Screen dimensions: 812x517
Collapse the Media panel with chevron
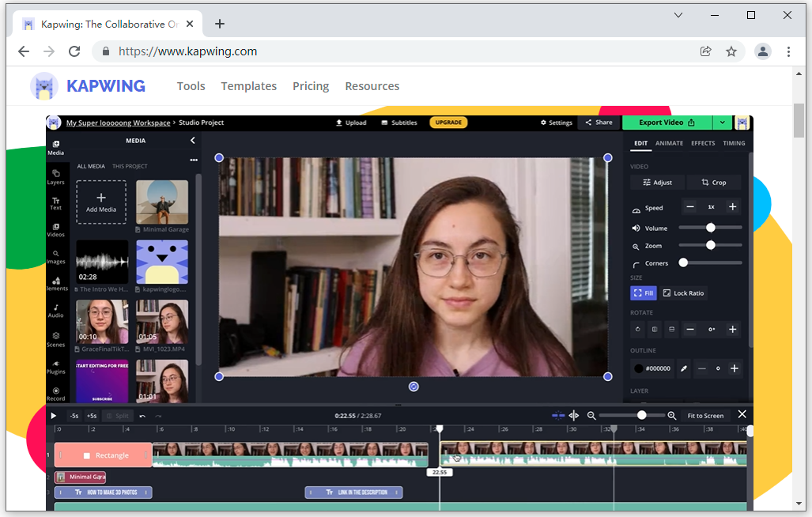click(x=192, y=141)
